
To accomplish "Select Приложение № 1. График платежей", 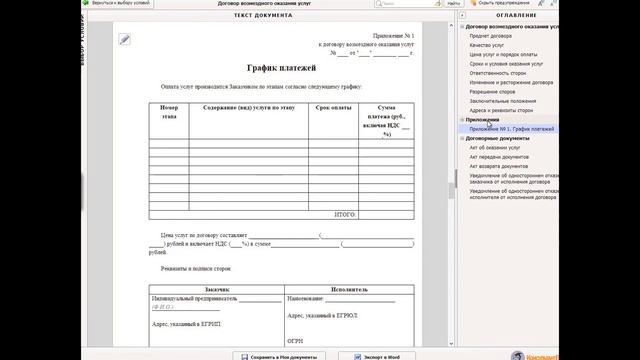I will 511,129.
